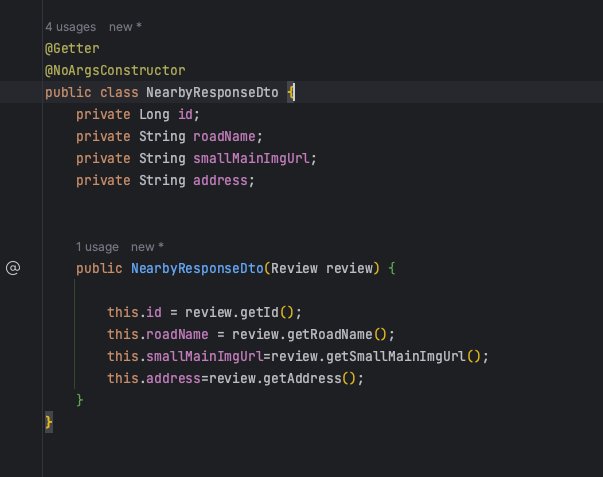
Task: Click the address field declaration
Action: (220, 180)
